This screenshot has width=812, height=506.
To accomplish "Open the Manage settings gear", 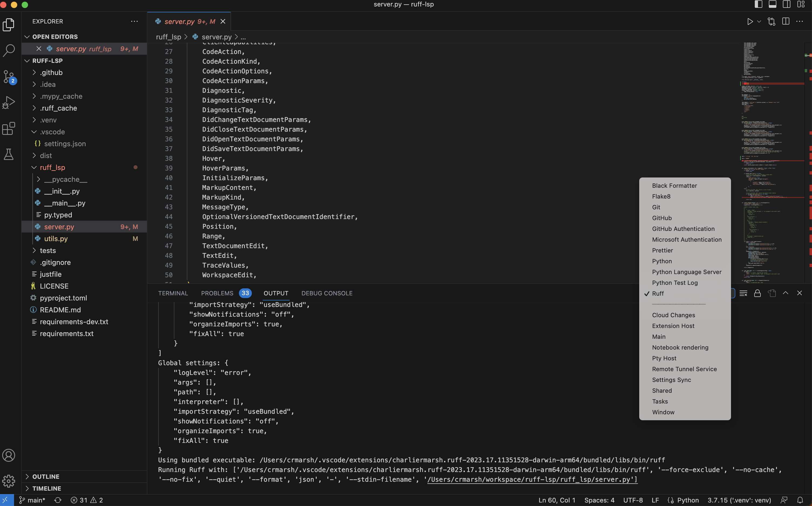I will coord(9,481).
